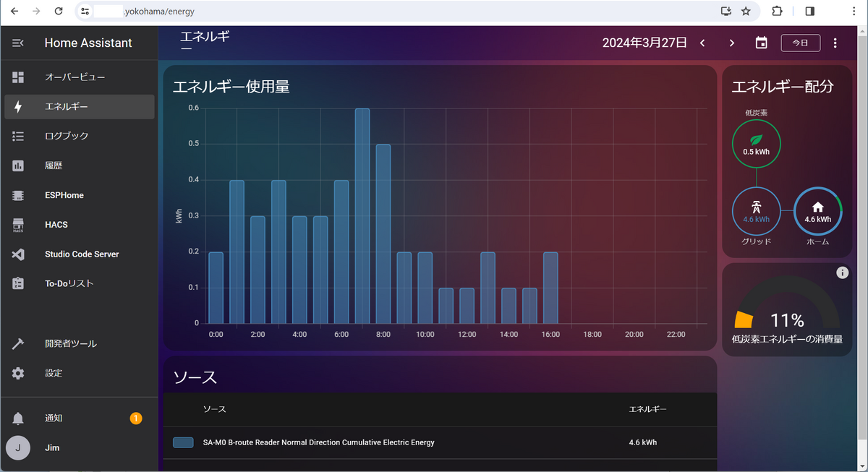Screen dimensions: 868x472
Task: Click the HACS store icon
Action: pos(18,225)
